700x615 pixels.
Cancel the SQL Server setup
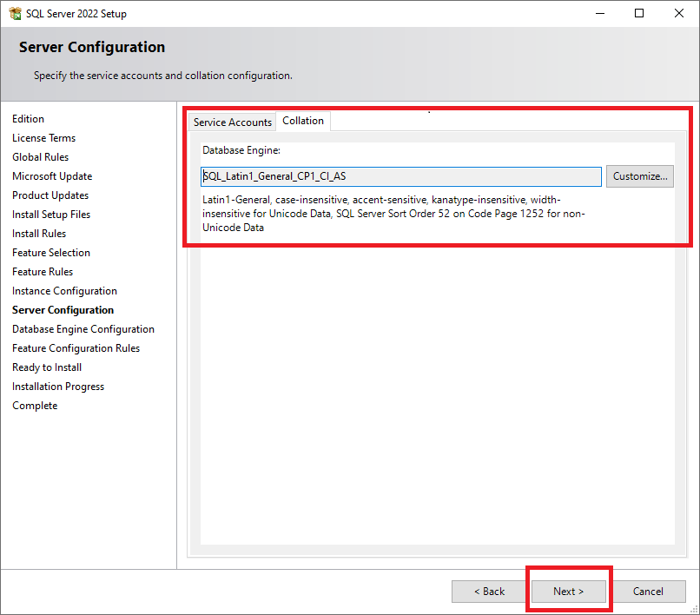coord(648,592)
